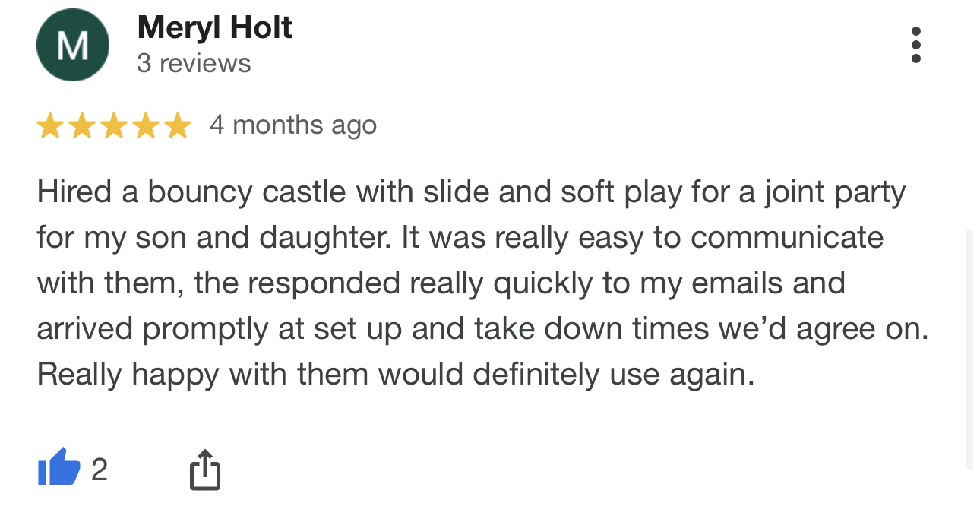
Task: Select the fourth yellow rating star
Action: [x=145, y=125]
